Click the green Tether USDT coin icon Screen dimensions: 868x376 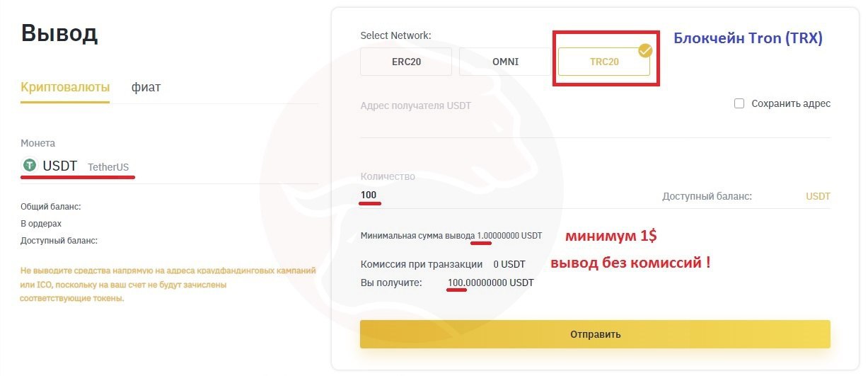(x=29, y=165)
